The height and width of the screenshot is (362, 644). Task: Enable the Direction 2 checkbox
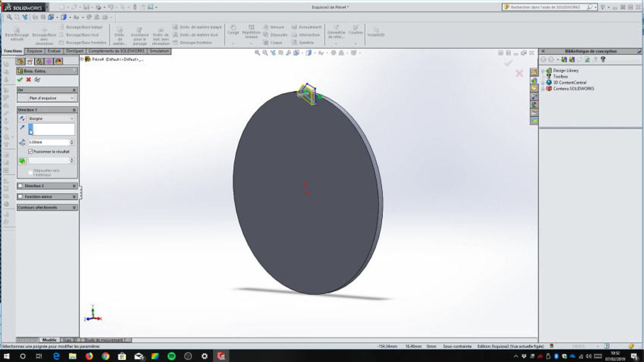click(20, 186)
